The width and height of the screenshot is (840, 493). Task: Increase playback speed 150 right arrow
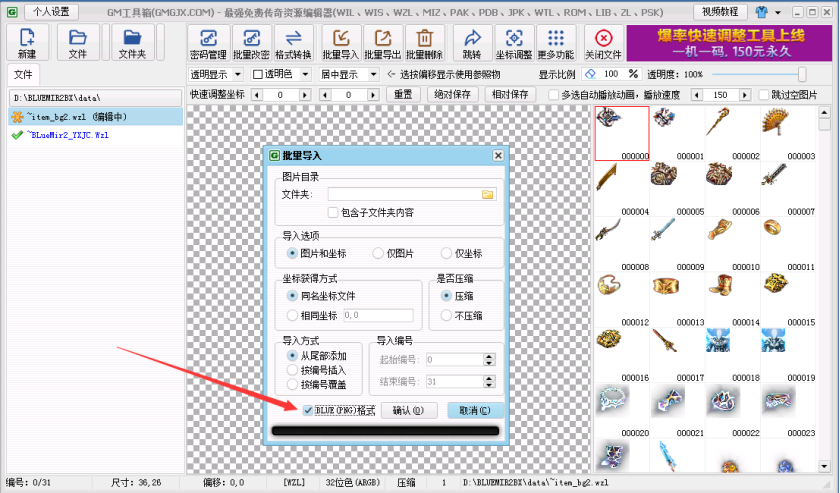745,95
